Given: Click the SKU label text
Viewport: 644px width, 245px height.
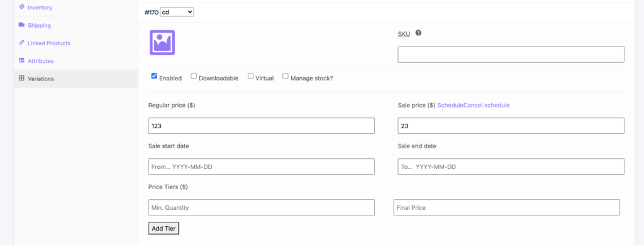Looking at the screenshot, I should [404, 34].
